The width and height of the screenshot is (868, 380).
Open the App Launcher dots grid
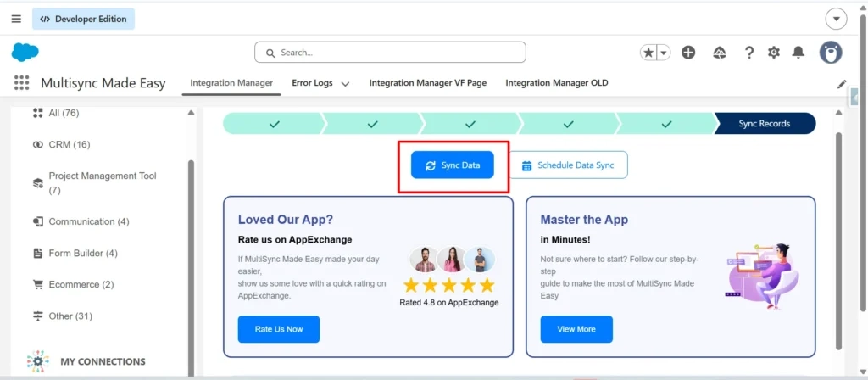coord(21,83)
